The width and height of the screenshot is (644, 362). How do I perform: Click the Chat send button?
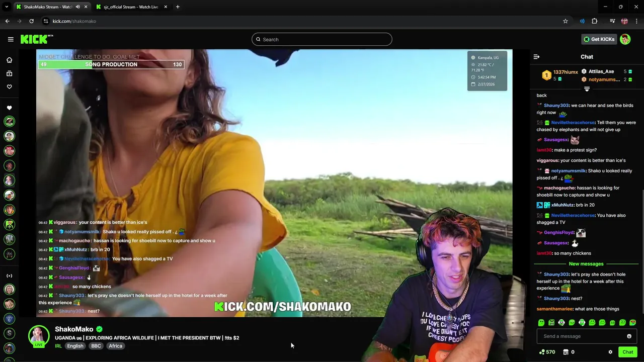[627, 352]
